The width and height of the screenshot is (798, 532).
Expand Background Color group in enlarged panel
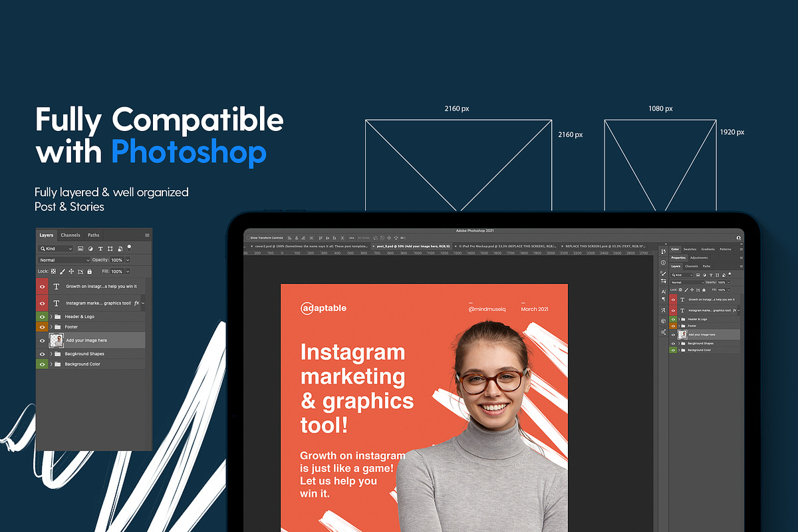tap(51, 364)
